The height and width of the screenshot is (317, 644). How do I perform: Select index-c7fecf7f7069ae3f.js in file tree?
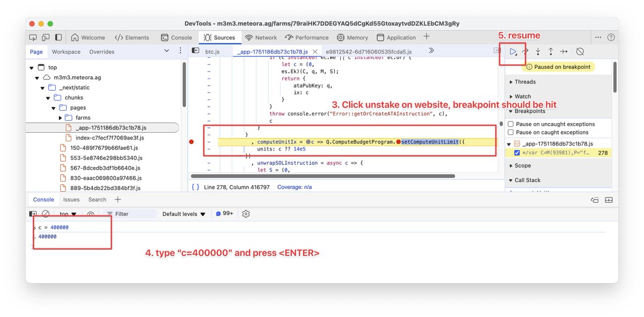coord(109,138)
